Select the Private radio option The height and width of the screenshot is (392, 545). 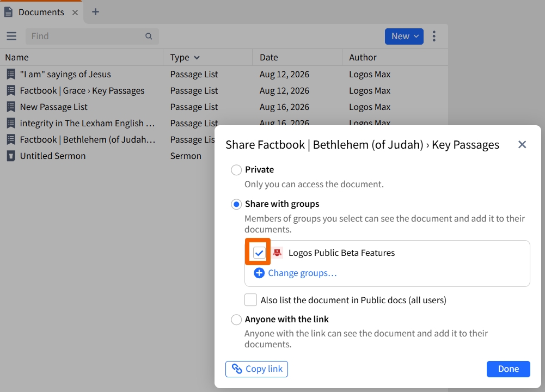236,170
